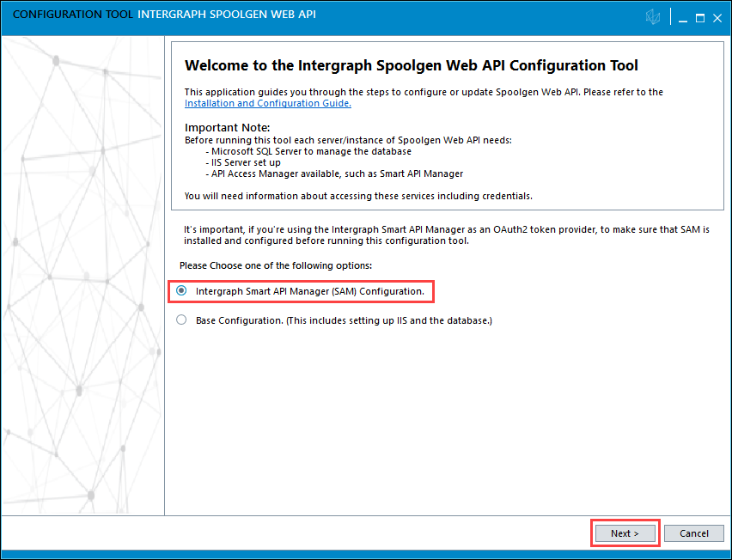
Task: Click the OAuth2 token provider notice paragraph
Action: [447, 235]
